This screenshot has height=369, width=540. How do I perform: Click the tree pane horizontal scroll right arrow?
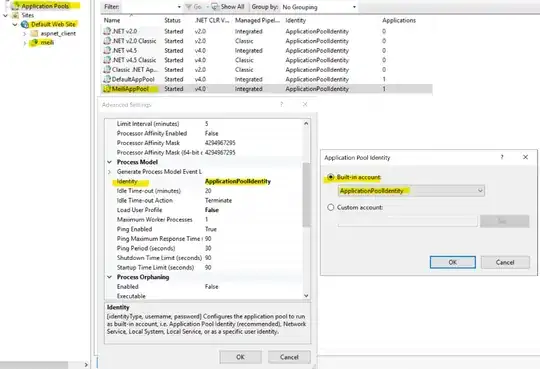pos(86,365)
